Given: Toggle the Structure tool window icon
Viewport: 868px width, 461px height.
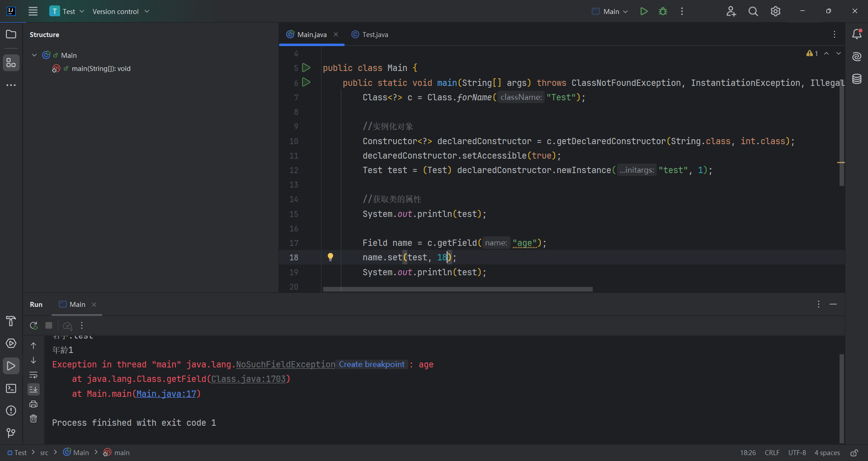Looking at the screenshot, I should point(11,63).
